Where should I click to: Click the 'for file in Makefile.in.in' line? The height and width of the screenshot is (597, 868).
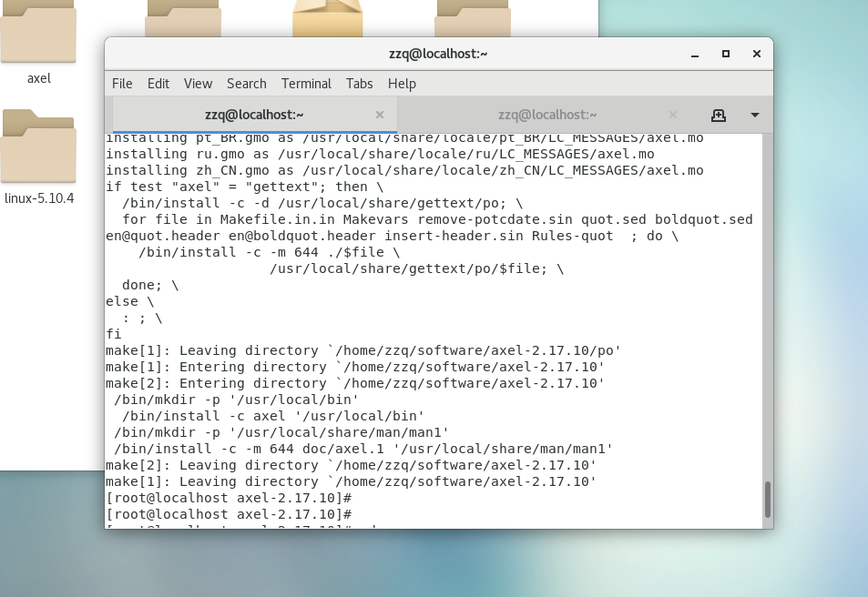pos(437,219)
